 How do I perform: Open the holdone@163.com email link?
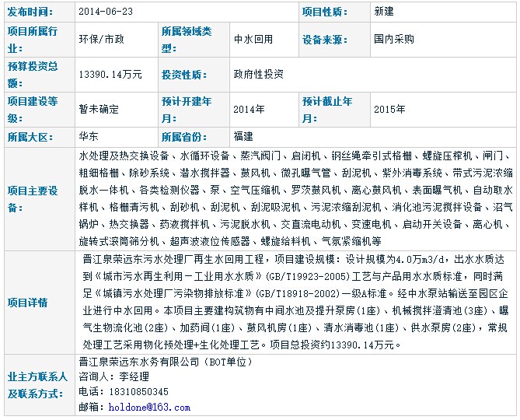point(149,407)
